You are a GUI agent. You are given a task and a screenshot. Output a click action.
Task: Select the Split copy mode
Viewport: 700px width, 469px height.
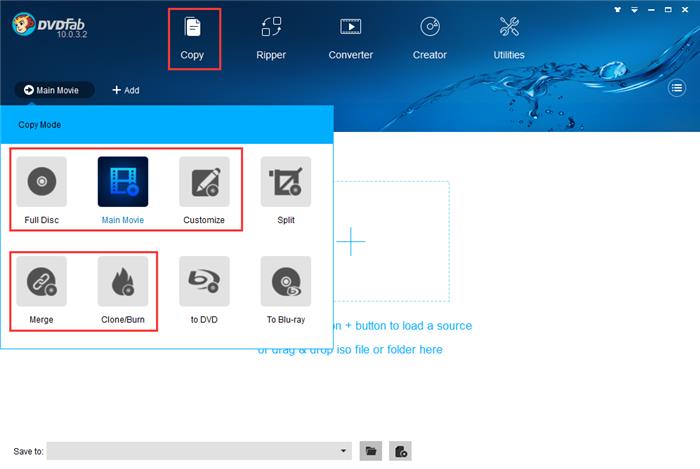click(286, 182)
